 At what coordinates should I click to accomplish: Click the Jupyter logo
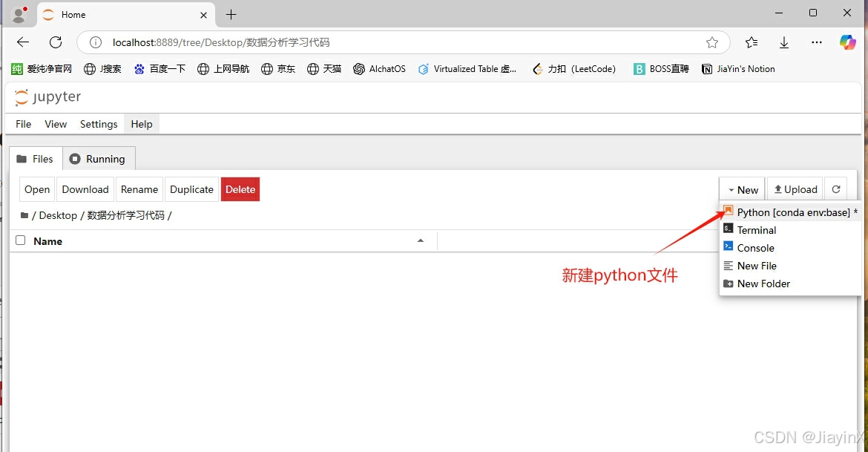pos(48,97)
